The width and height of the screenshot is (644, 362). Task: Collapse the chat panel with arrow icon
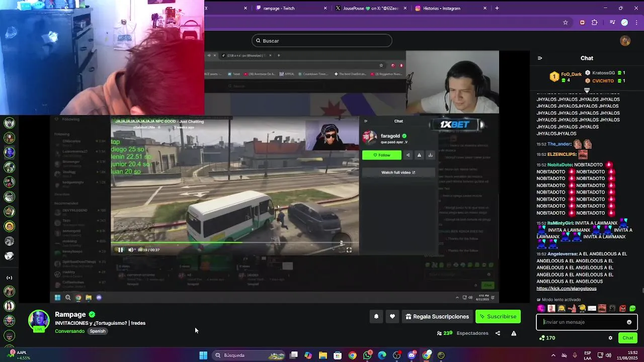click(540, 58)
